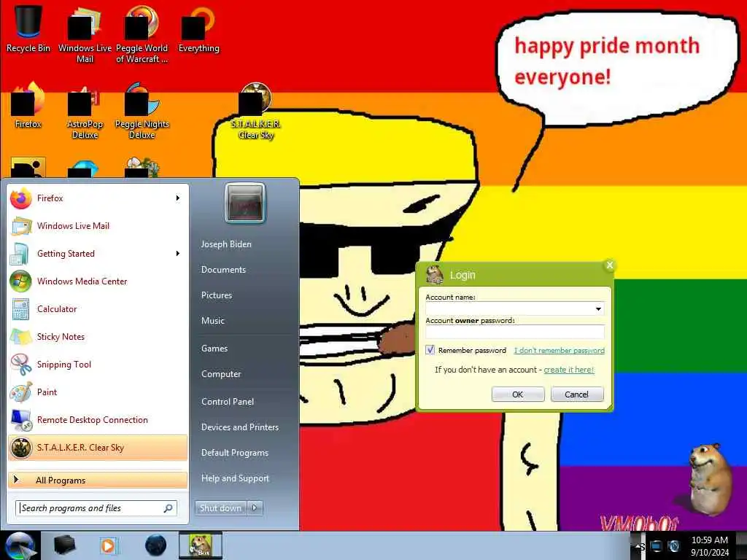The width and height of the screenshot is (747, 560).
Task: Open Peggle Nights Deluxe desktop shortcut
Action: pyautogui.click(x=142, y=111)
